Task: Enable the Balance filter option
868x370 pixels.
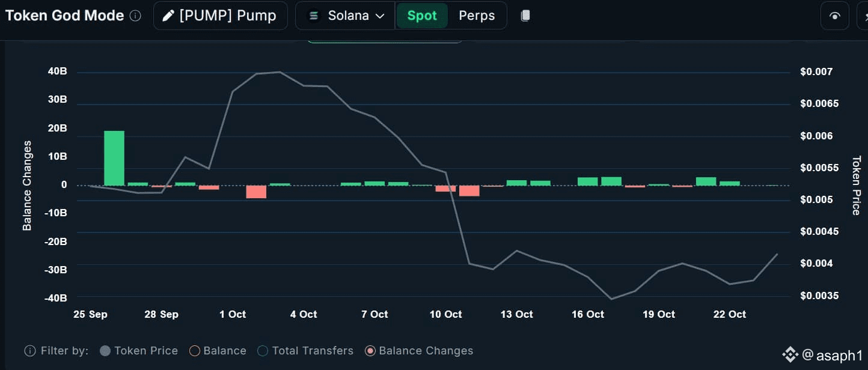Action: (x=218, y=351)
